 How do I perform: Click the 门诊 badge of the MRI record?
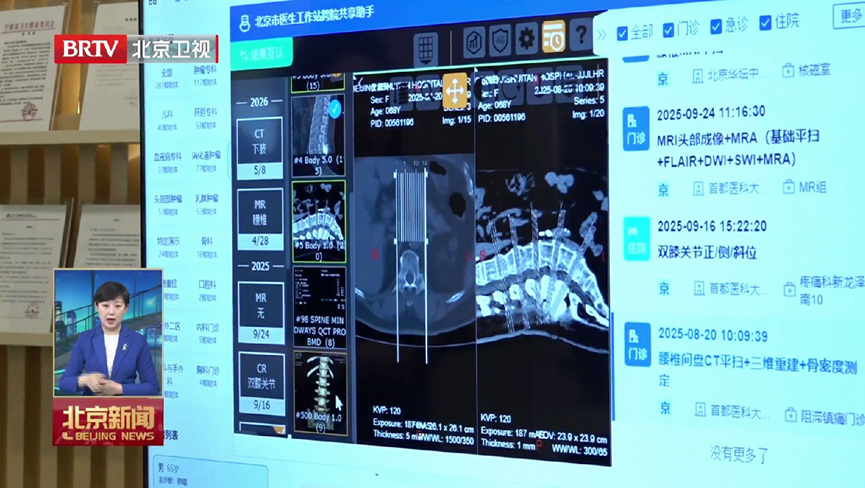click(x=636, y=130)
